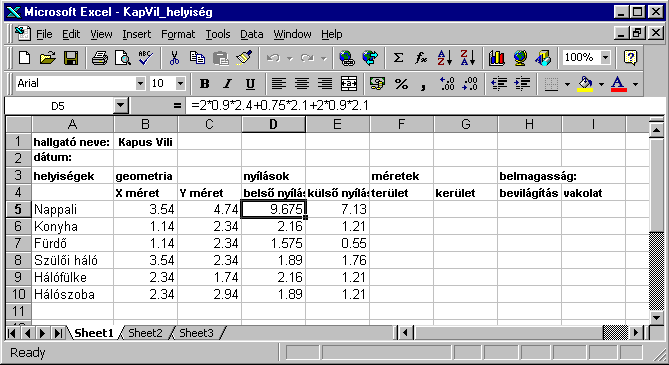
Task: Open the Undo history dropdown arrow
Action: click(290, 58)
